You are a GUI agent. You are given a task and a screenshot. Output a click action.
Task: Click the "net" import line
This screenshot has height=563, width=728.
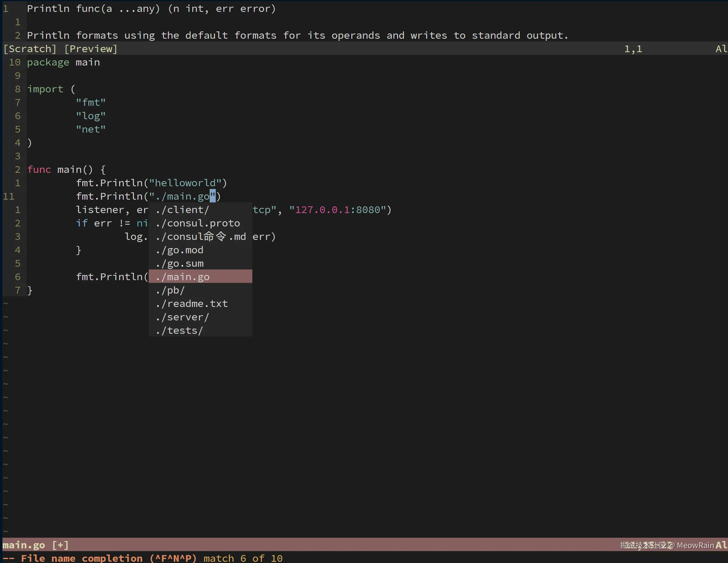91,129
